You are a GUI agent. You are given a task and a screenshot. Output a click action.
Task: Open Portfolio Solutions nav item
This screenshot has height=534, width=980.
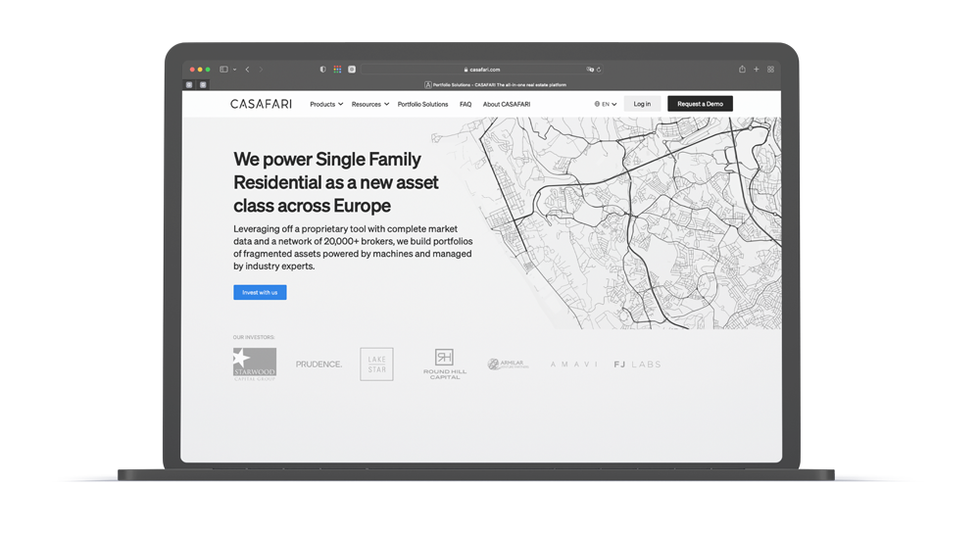pyautogui.click(x=422, y=104)
